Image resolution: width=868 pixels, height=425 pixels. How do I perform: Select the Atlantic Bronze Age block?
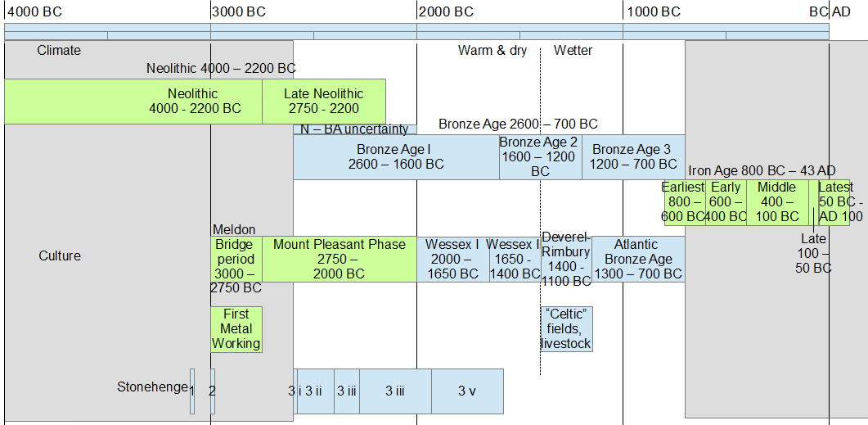(638, 260)
